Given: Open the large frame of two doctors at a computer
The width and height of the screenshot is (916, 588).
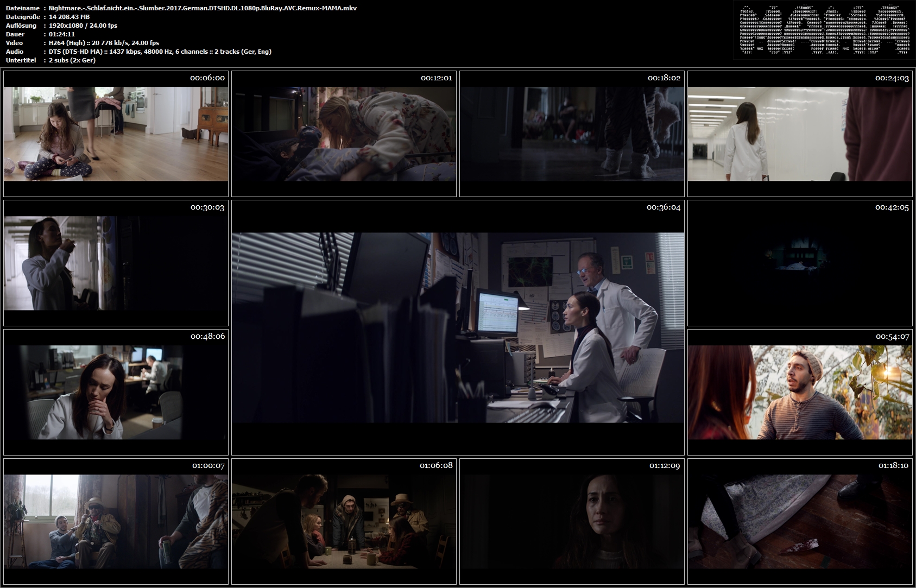Looking at the screenshot, I should point(458,328).
